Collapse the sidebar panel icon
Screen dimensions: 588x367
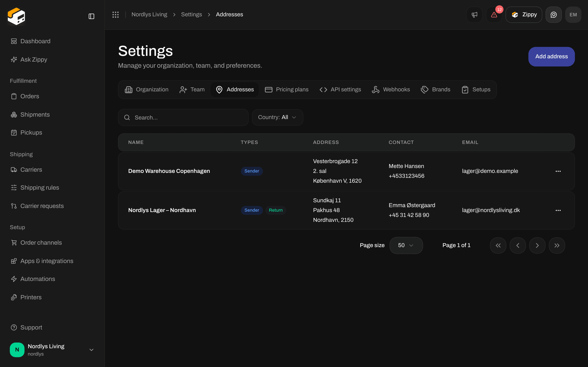coord(91,16)
